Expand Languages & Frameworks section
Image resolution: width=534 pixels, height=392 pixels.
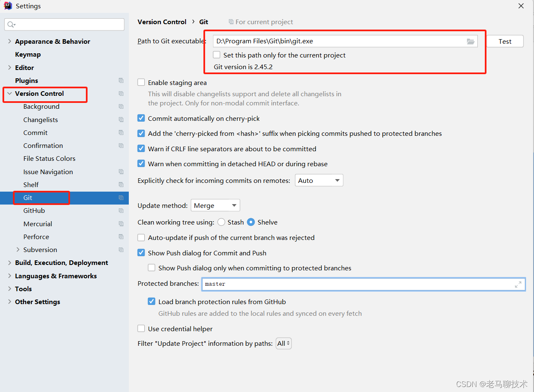click(10, 276)
